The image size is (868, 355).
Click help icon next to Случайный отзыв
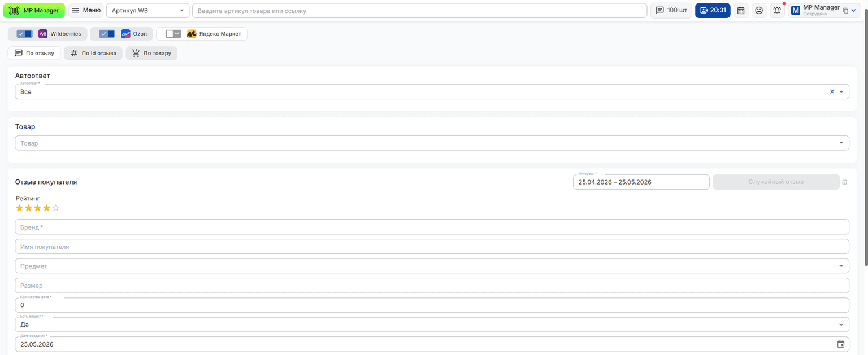point(845,182)
